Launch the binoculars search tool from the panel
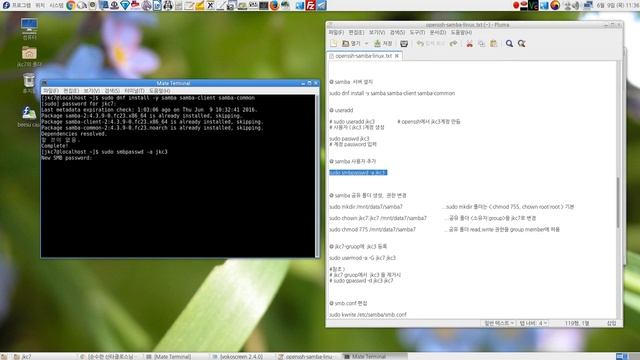This screenshot has height=360, width=640. point(168,5)
